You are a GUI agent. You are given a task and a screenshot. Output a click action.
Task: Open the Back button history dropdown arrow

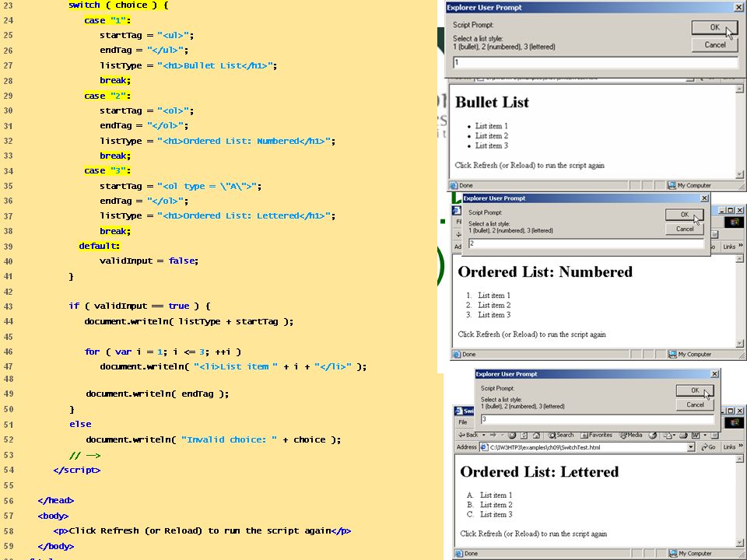click(x=484, y=435)
